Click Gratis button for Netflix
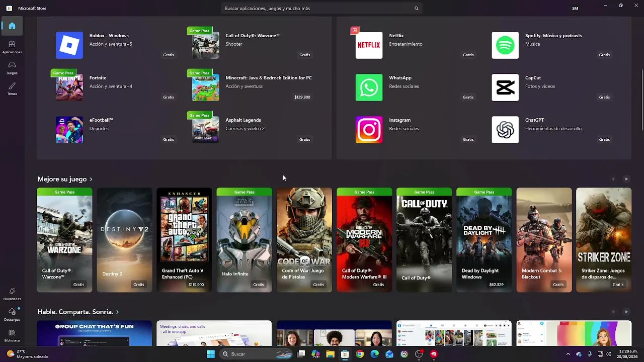Screen dimensions: 644x362 tap(468, 55)
